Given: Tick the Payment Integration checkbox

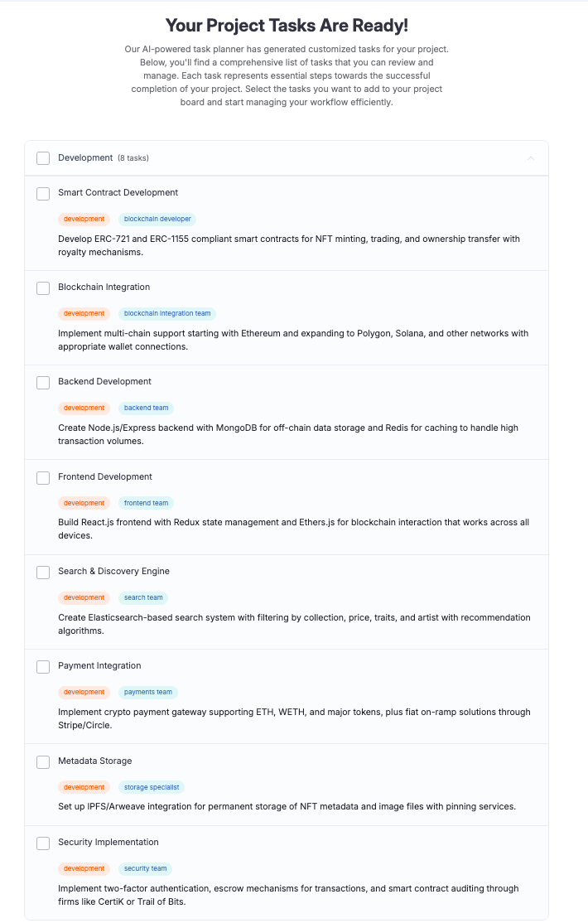Looking at the screenshot, I should (43, 666).
